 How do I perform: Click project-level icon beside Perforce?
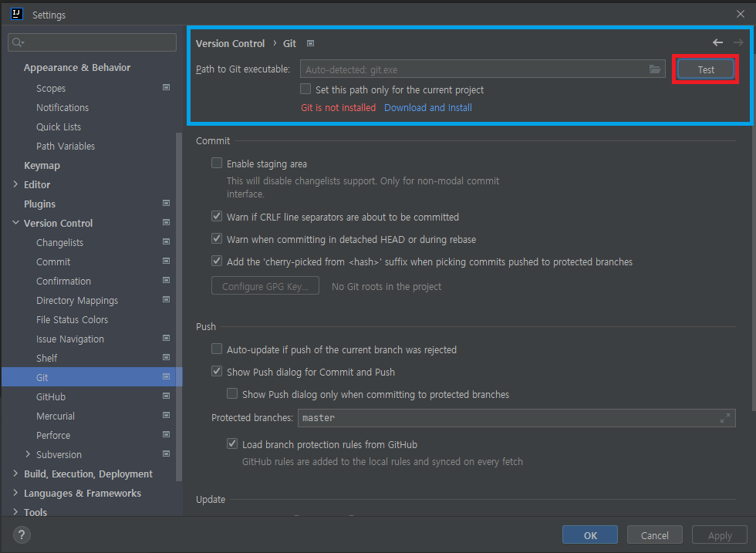click(167, 434)
